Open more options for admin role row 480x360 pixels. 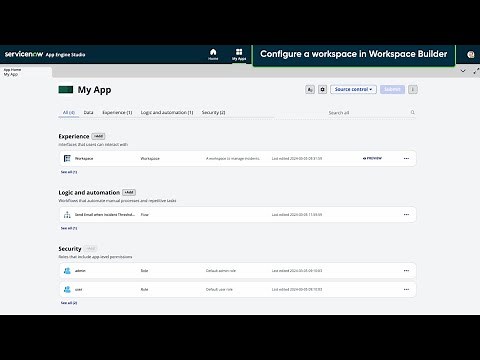pyautogui.click(x=406, y=271)
